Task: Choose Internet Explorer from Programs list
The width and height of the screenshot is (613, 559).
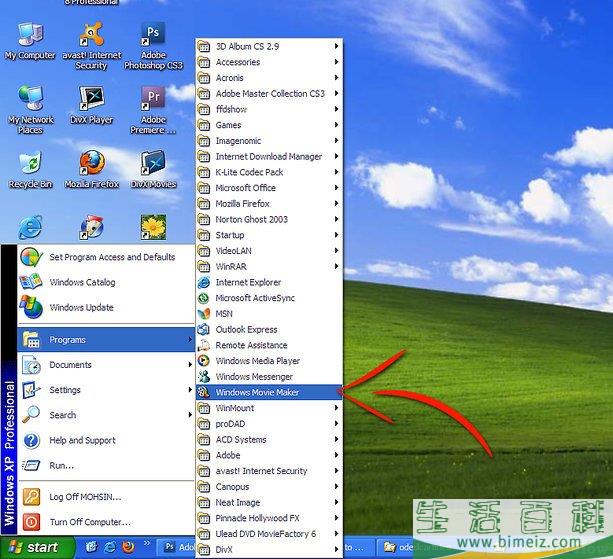Action: tap(269, 282)
